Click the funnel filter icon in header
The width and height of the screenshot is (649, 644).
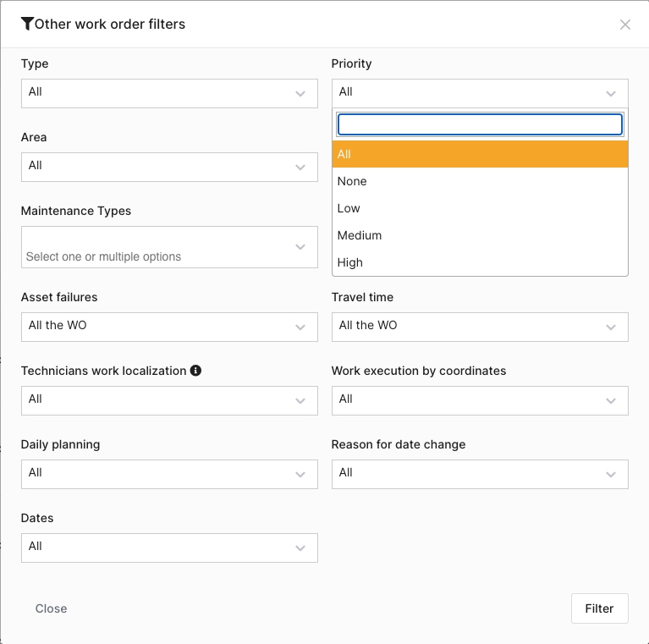tap(27, 24)
